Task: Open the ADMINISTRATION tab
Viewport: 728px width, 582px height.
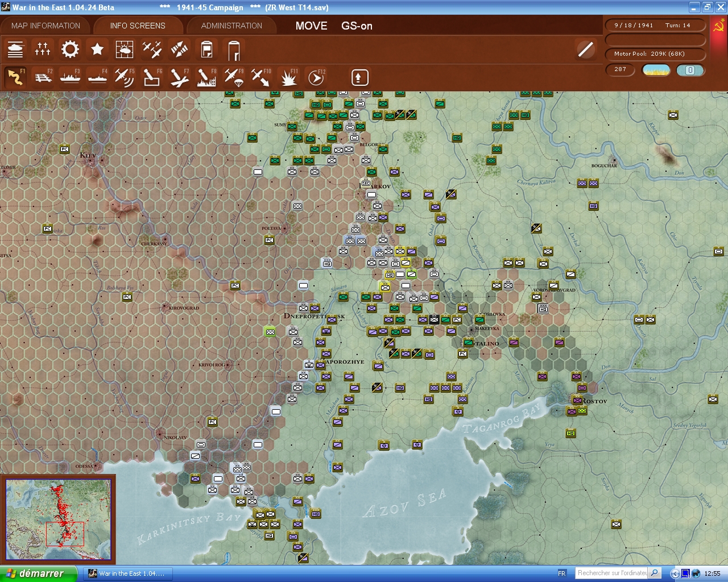Action: pyautogui.click(x=231, y=26)
